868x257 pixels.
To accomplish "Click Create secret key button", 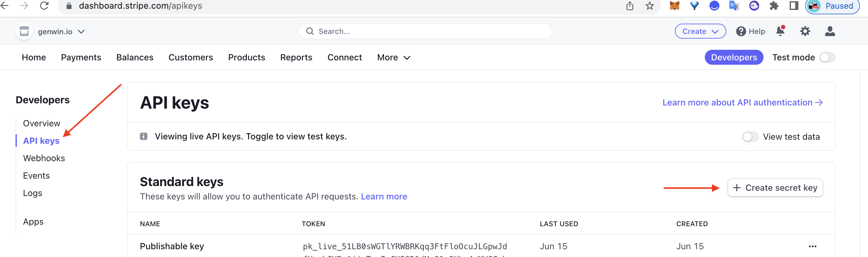I will click(x=775, y=188).
